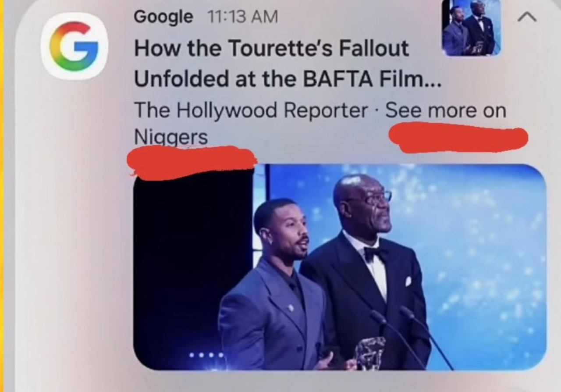Click the black panel left of photo

(193, 263)
